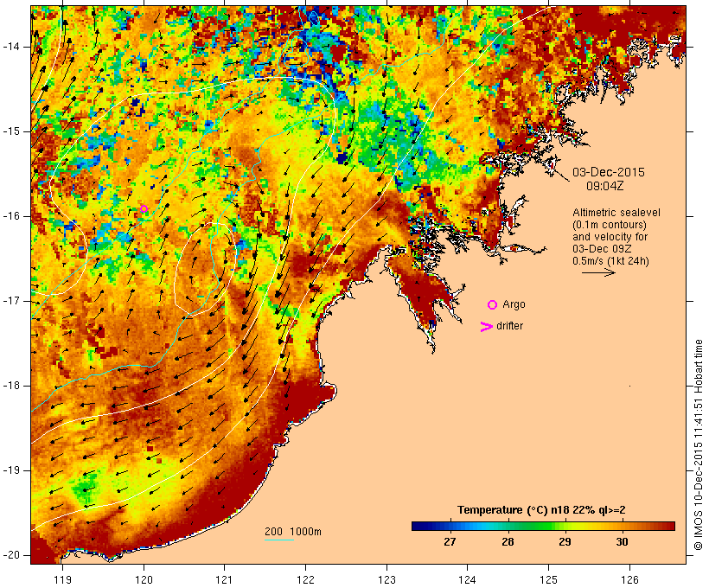Click the latitude label '-19'
This screenshot has width=709, height=588.
[11, 470]
